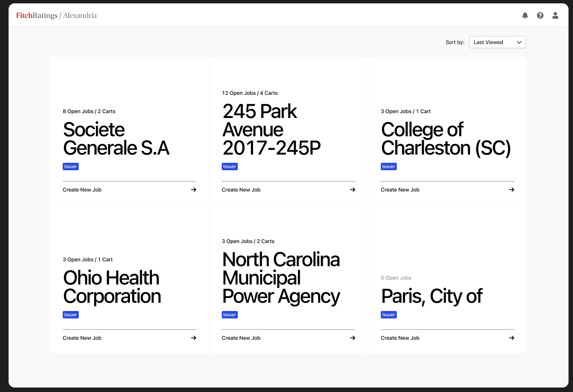The image size is (573, 392).
Task: Click the arrow icon on College of Charleston card
Action: point(512,190)
